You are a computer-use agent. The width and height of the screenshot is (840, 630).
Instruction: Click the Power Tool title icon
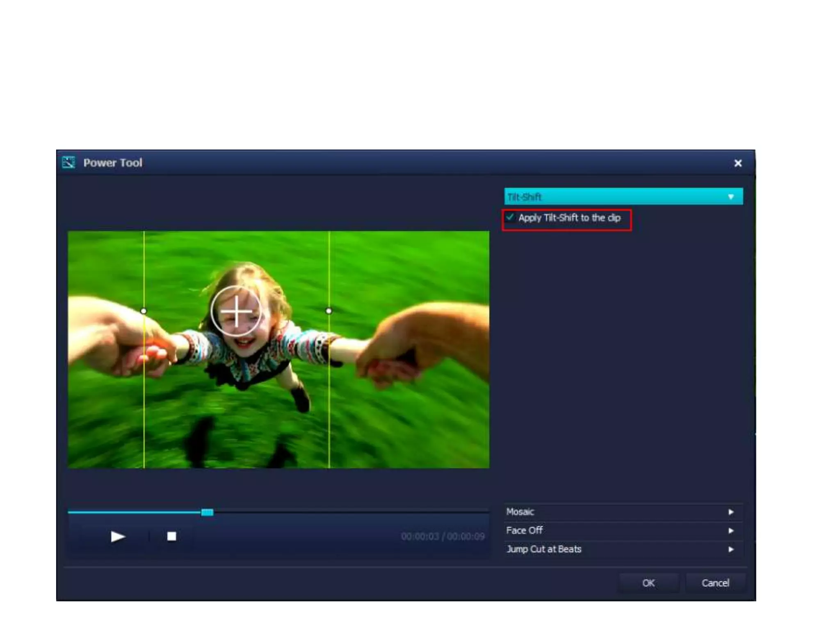[68, 162]
